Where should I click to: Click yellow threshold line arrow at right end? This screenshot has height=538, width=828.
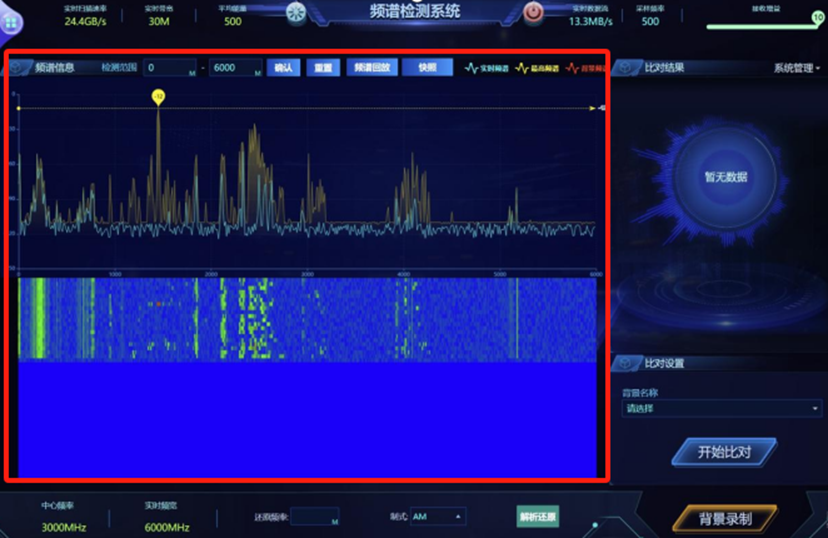pyautogui.click(x=592, y=108)
